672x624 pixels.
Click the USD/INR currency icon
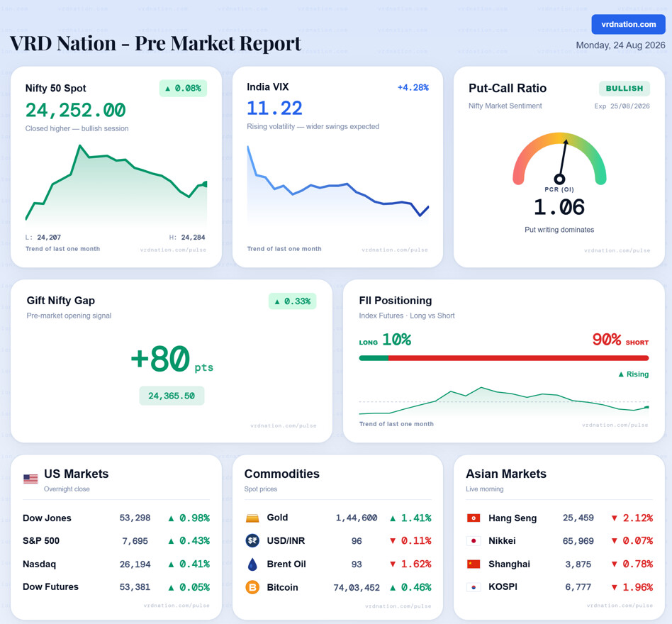click(252, 541)
